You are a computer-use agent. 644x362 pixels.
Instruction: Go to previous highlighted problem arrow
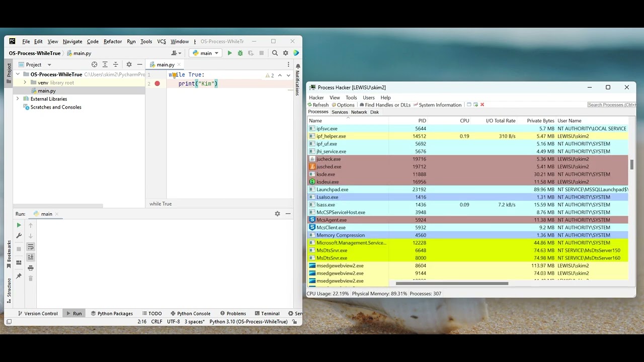pos(280,75)
